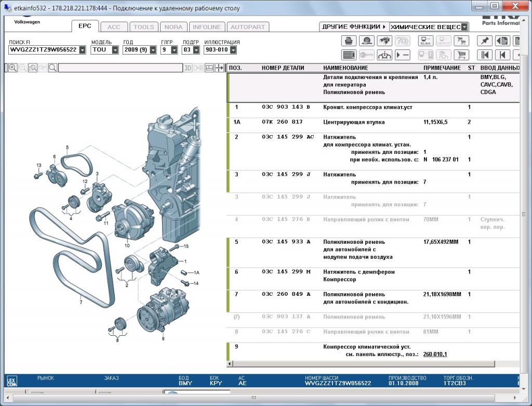
Task: Open the lined list view icon
Action: pos(349,55)
